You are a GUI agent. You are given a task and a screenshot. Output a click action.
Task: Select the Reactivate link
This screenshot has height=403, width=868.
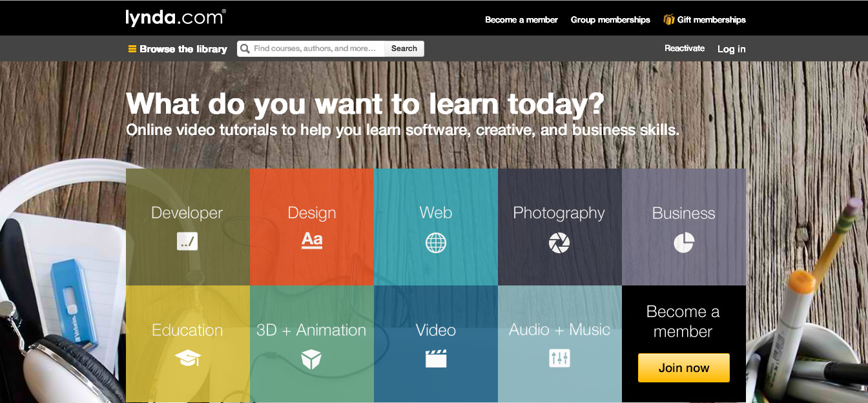(x=685, y=48)
